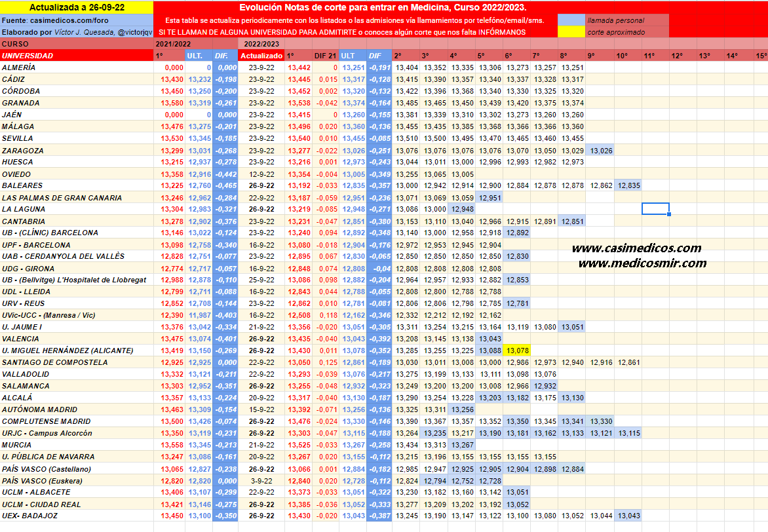
Task: Select the 'Elaborado por Víctor J. Quesada' cell
Action: pos(77,32)
